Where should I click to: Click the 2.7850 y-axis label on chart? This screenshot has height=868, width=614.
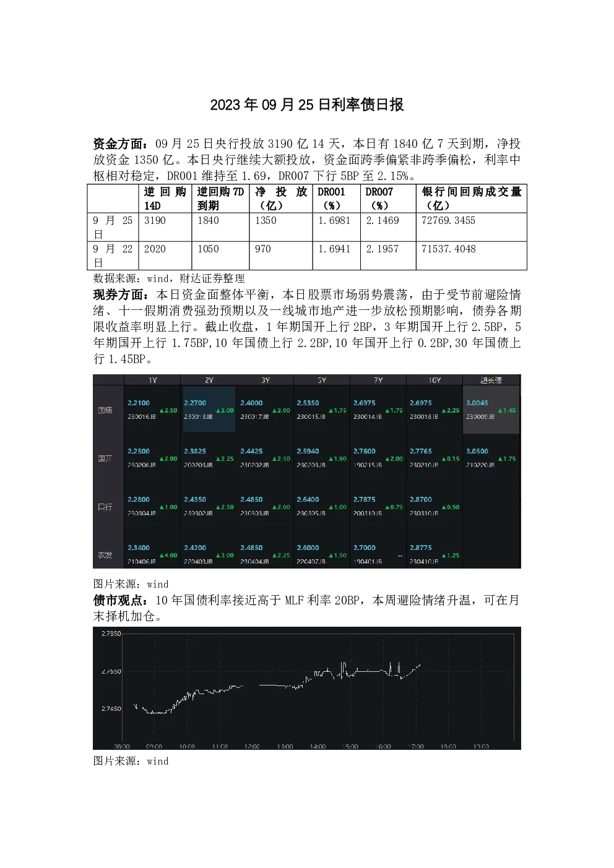111,634
